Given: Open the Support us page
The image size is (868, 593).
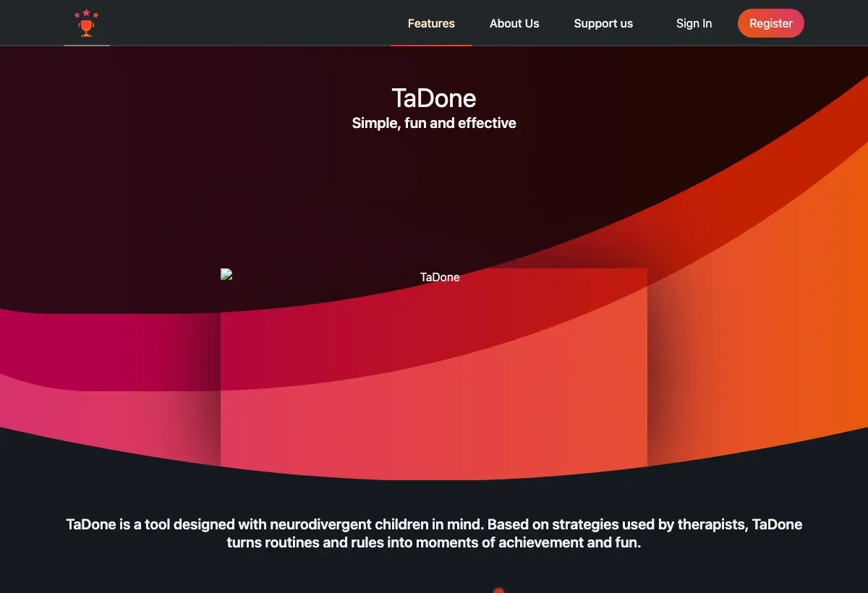Looking at the screenshot, I should tap(603, 23).
